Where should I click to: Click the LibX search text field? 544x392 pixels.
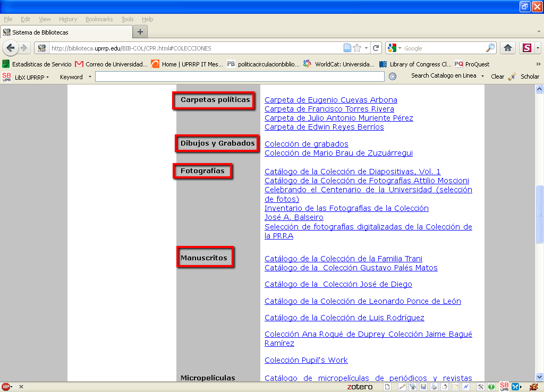tap(239, 77)
